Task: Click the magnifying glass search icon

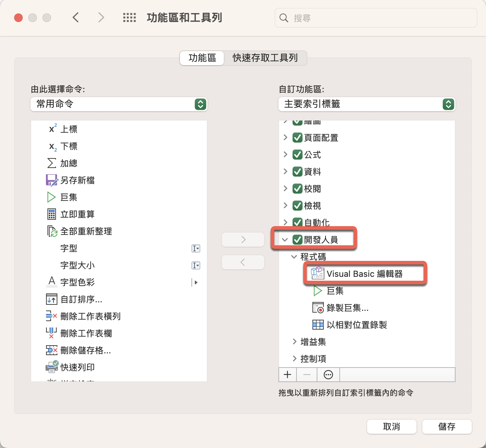Action: (x=284, y=18)
